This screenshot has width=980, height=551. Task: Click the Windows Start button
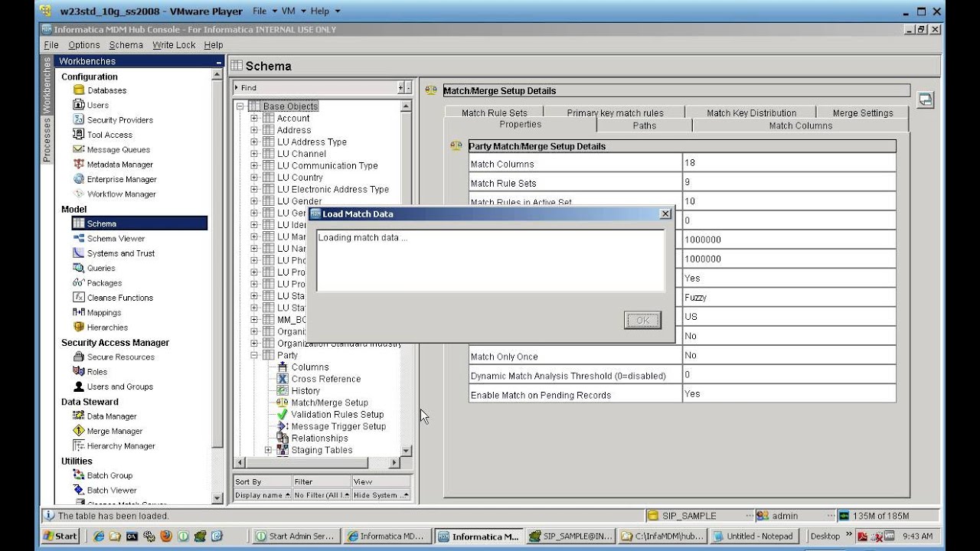(x=60, y=536)
